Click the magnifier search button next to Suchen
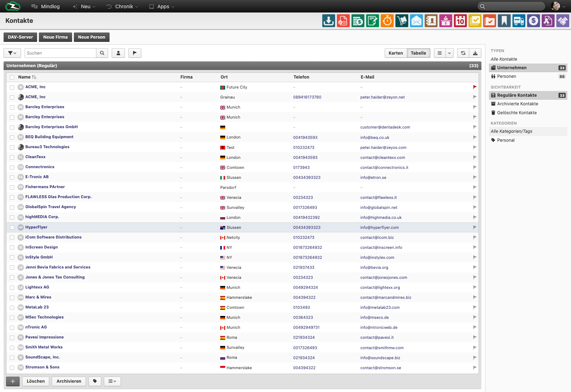This screenshot has width=571, height=392. coord(102,53)
